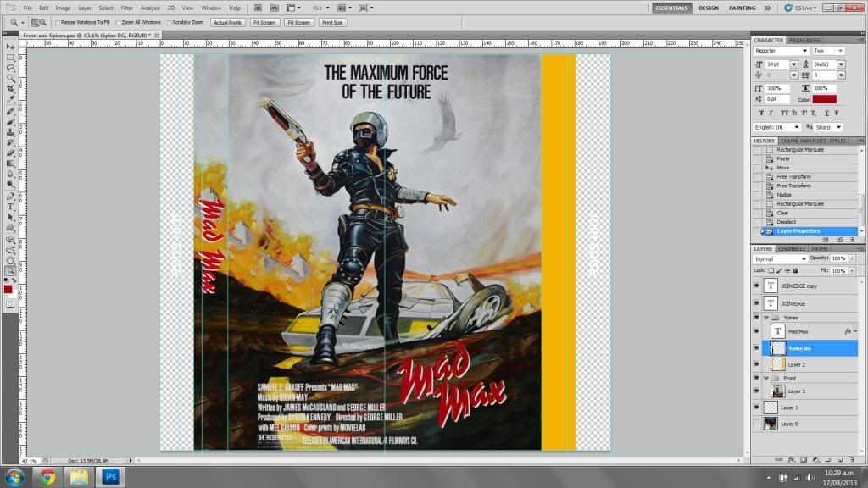
Task: Select the Rectangular Marquee tool
Action: click(x=10, y=57)
